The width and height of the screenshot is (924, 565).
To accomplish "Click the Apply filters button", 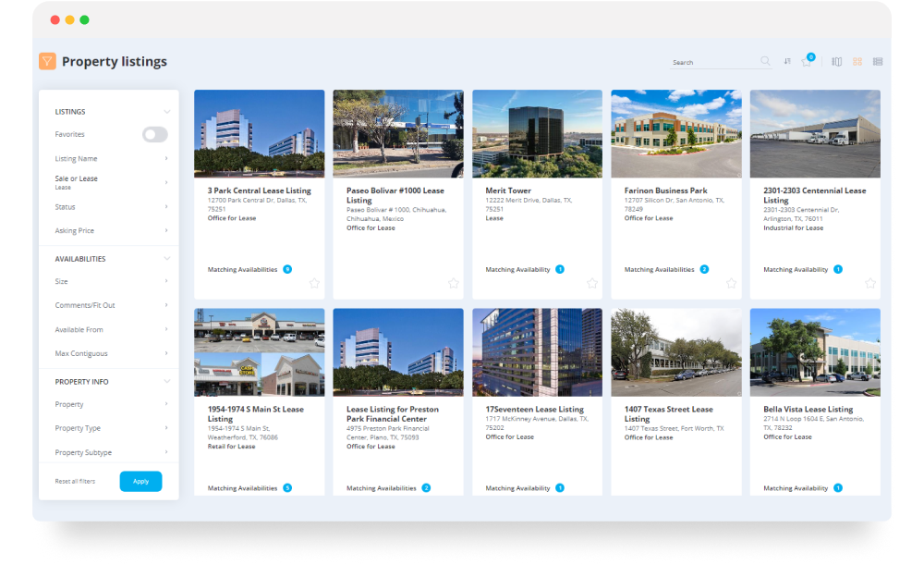I will coord(140,481).
